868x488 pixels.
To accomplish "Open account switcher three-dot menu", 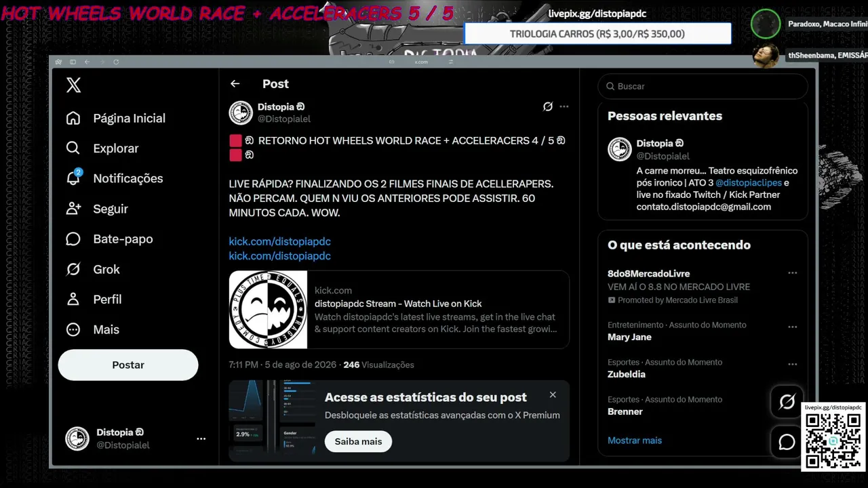I will pyautogui.click(x=201, y=439).
